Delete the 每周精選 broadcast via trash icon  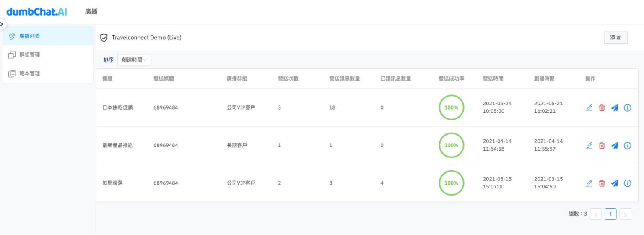click(602, 183)
